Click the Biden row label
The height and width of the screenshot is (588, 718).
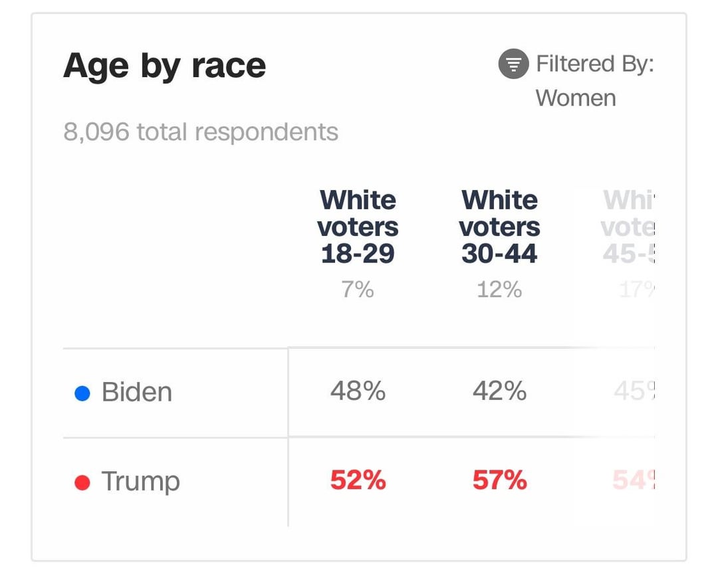point(137,392)
